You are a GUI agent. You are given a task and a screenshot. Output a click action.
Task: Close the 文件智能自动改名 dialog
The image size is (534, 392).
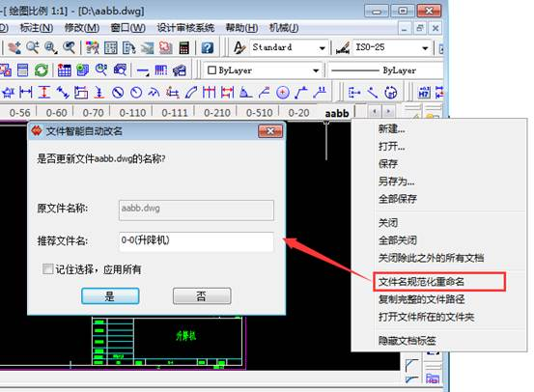270,131
